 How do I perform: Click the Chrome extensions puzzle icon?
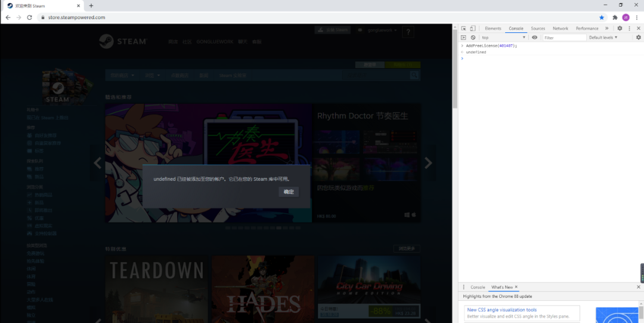point(615,17)
